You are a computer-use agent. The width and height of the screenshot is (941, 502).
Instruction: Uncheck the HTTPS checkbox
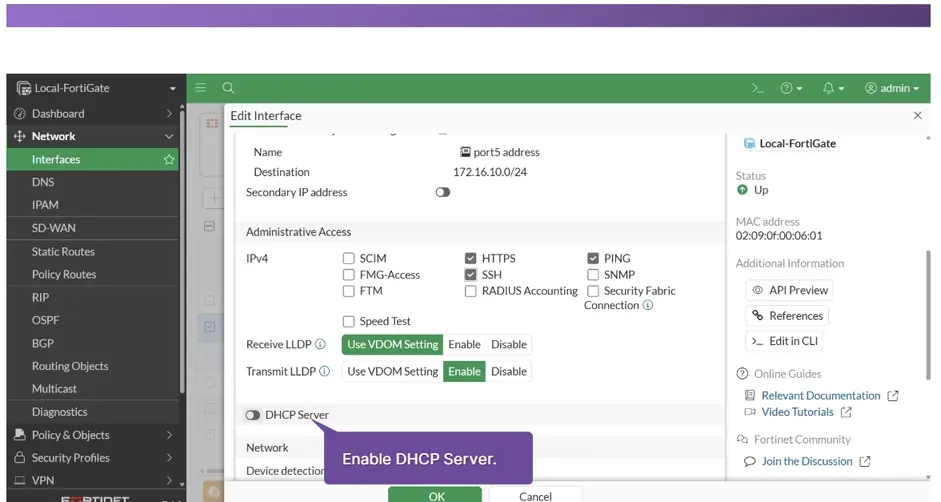(x=470, y=258)
